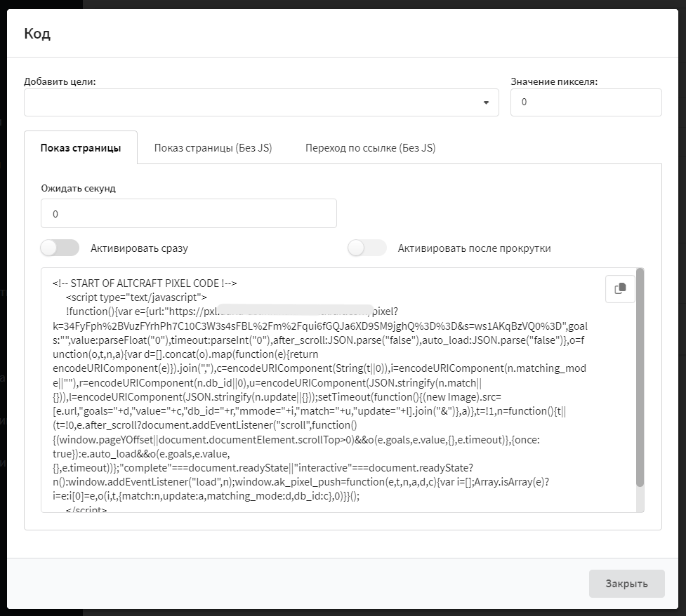
Task: Click the 'Значение пикселя:' label
Action: [x=554, y=81]
